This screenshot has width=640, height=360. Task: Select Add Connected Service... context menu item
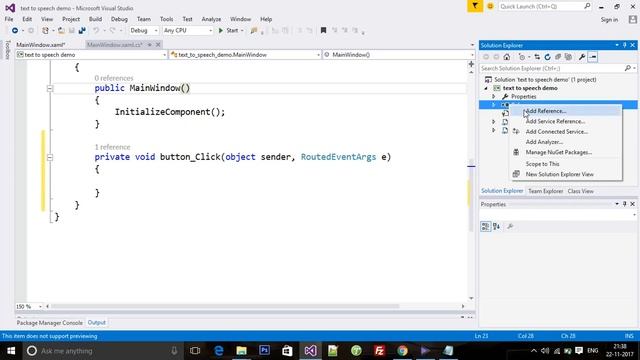[566, 132]
